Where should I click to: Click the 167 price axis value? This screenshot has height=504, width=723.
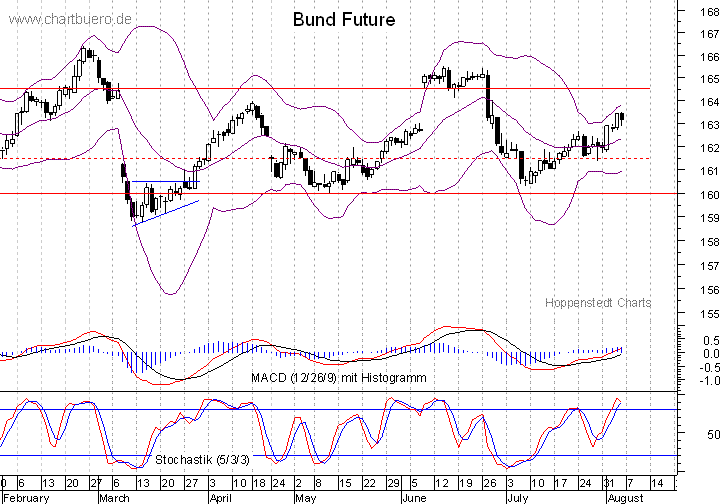(x=709, y=34)
